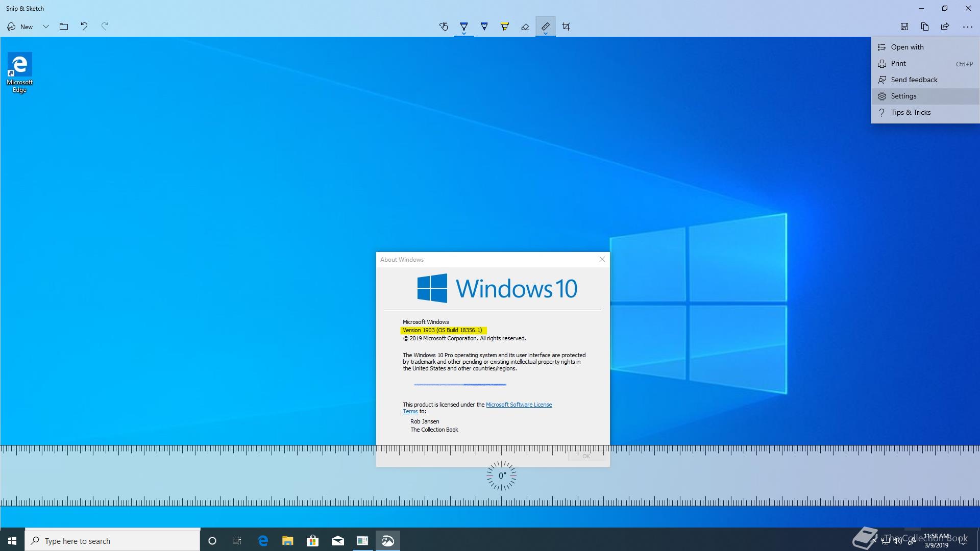Click the Type here to search box

tap(112, 541)
